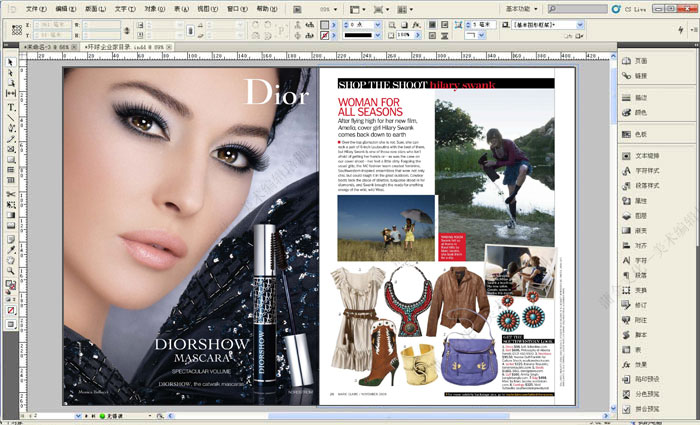Screen dimensions: 700x425
Task: Click the stroke swatch with red slash
Action: [x=325, y=35]
